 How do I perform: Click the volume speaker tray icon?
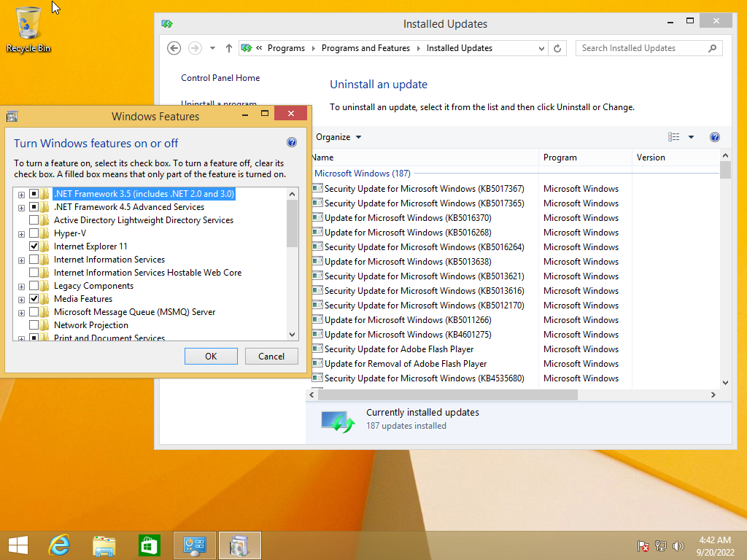pos(678,545)
